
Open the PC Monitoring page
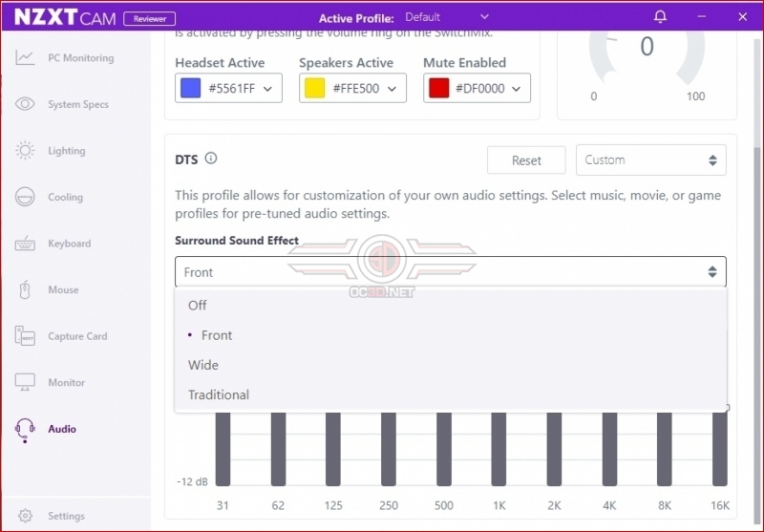click(81, 58)
